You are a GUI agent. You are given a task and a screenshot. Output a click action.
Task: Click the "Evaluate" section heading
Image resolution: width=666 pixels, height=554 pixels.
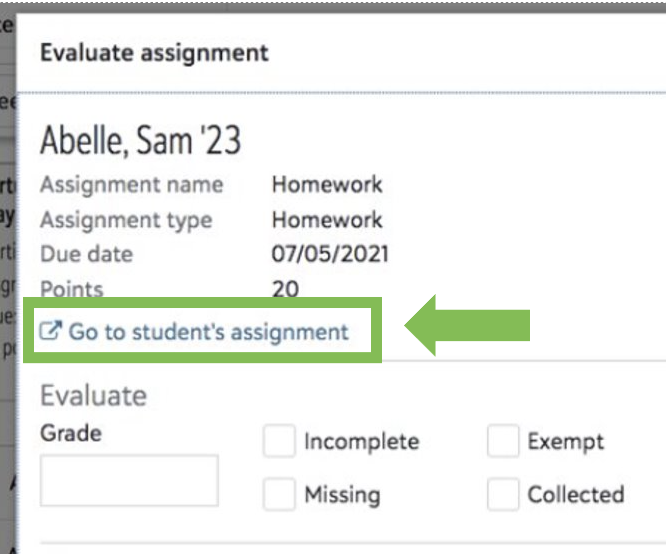(x=93, y=395)
